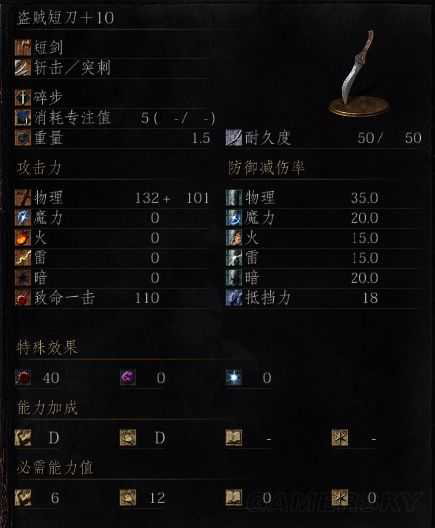The height and width of the screenshot is (528, 435).
Task: Click the faith requirement icon showing 0
Action: point(340,498)
